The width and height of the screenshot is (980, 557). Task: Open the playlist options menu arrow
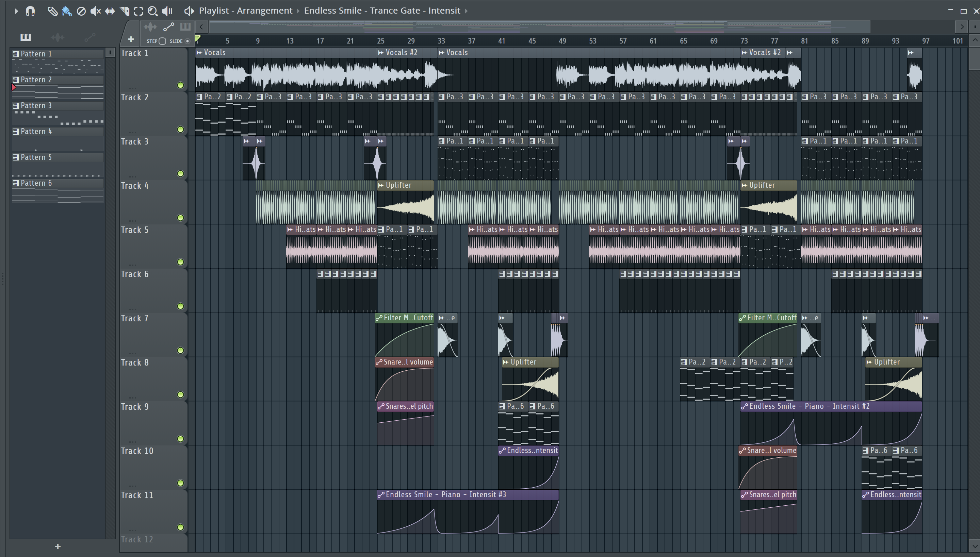tap(16, 11)
